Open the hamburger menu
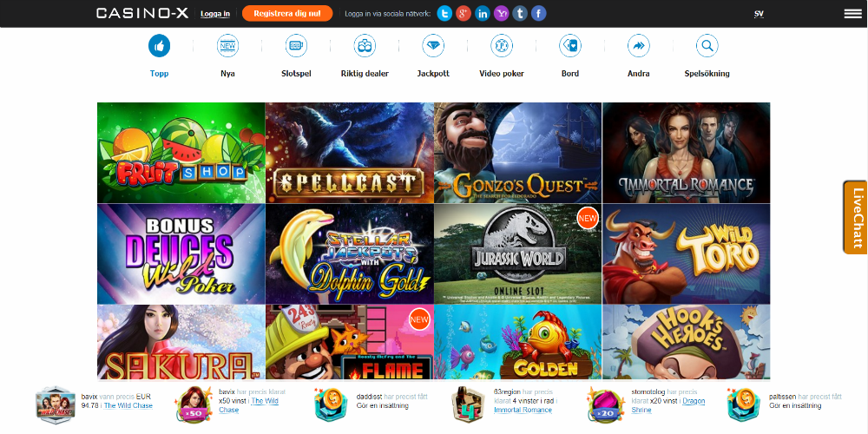868x434 pixels. pyautogui.click(x=852, y=14)
